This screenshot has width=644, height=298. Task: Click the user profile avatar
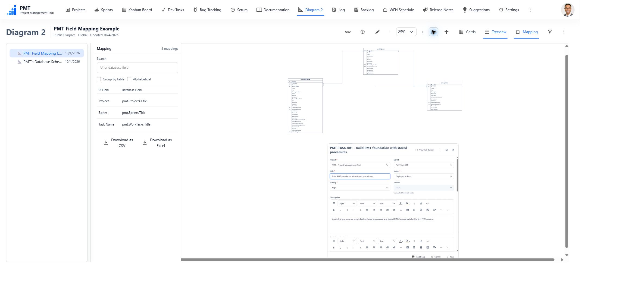pyautogui.click(x=568, y=10)
